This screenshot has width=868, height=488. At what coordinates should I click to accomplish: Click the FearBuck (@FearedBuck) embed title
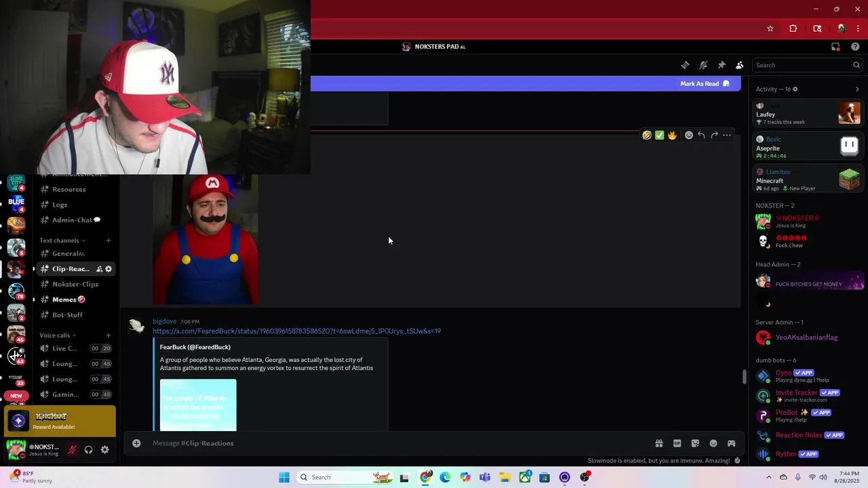[195, 347]
